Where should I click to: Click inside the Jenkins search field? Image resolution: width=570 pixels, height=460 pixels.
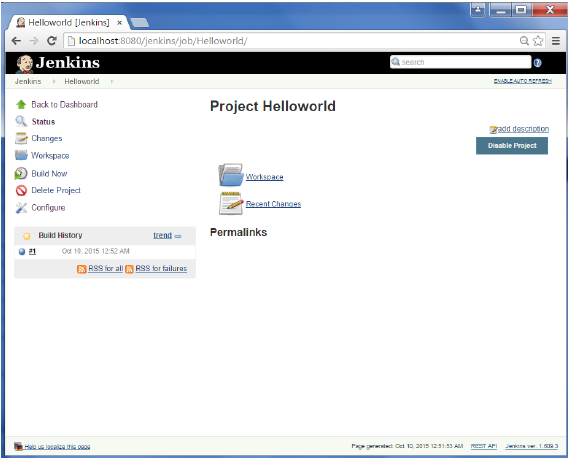(x=461, y=62)
